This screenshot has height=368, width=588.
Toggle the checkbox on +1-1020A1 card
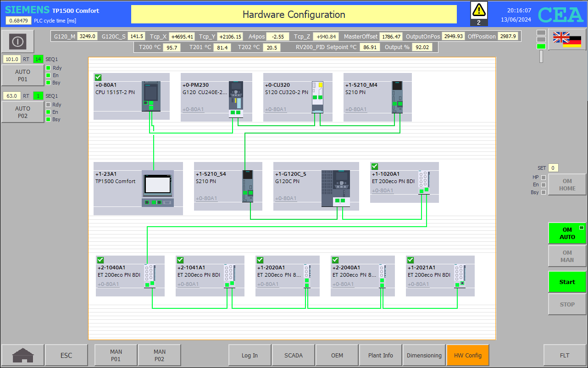point(374,167)
